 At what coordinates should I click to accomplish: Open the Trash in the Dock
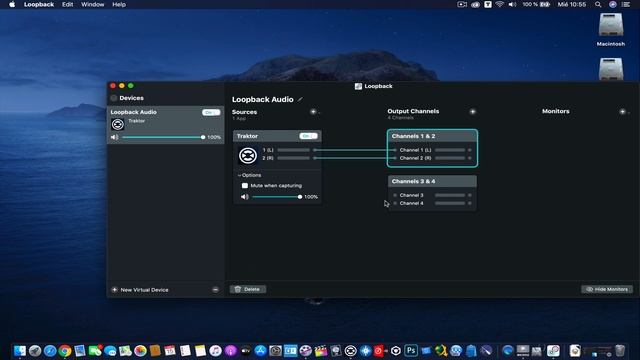[x=620, y=351]
